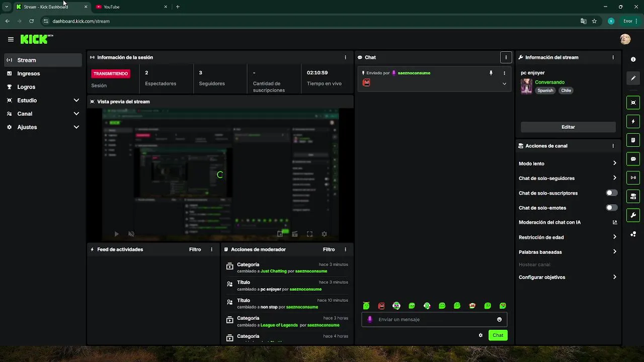Open Configurar objetivos settings

[568, 277]
